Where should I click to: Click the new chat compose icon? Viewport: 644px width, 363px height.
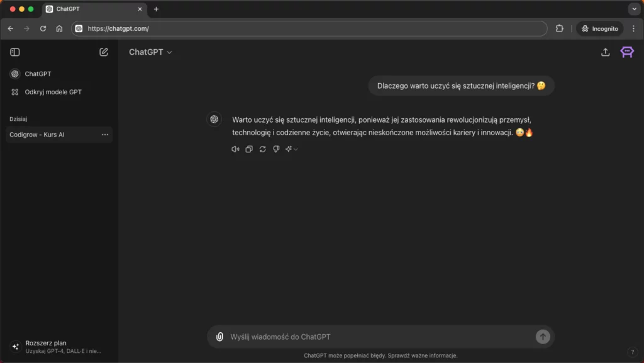coord(104,52)
